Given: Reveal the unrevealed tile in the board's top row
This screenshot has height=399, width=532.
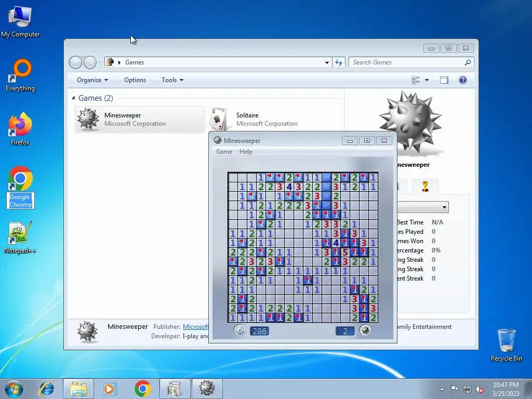Looking at the screenshot, I should [x=326, y=178].
